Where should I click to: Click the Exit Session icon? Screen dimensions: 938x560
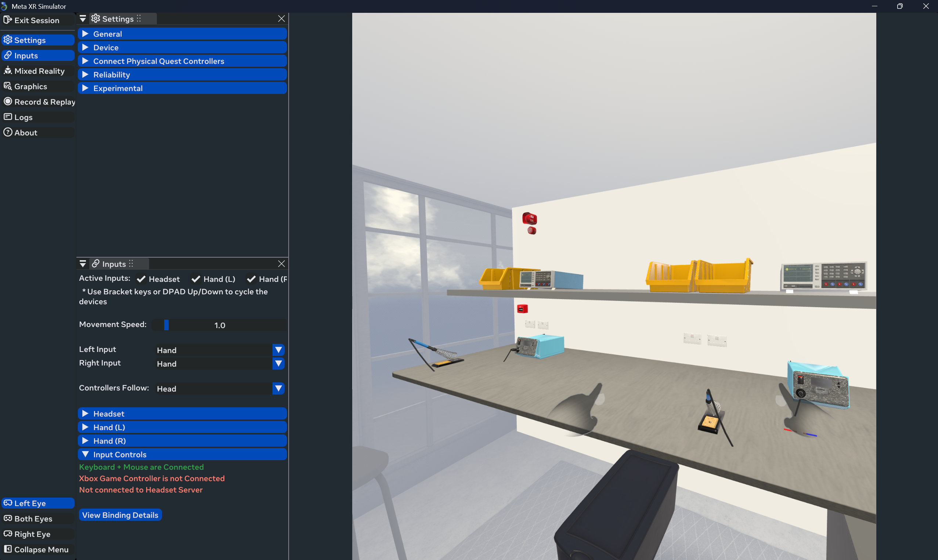pos(8,20)
